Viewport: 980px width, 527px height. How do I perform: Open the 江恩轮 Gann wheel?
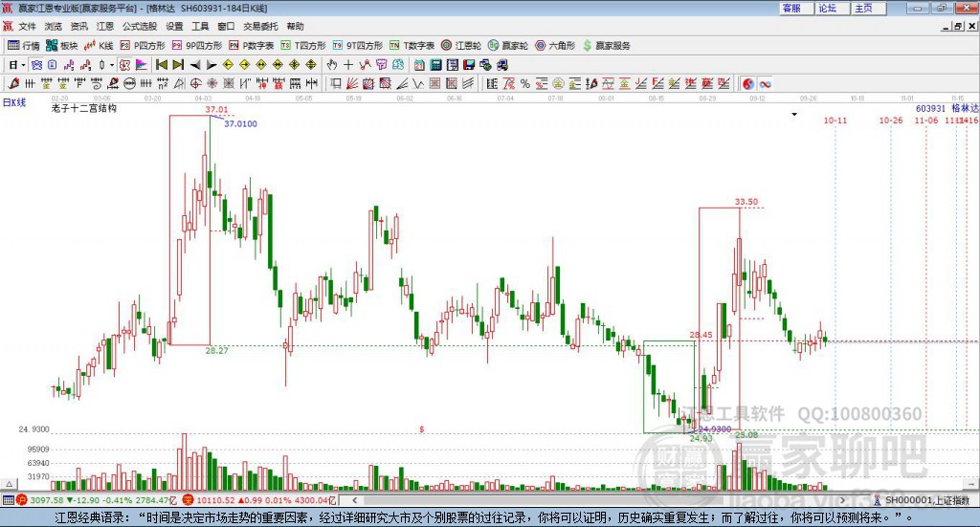click(x=461, y=46)
